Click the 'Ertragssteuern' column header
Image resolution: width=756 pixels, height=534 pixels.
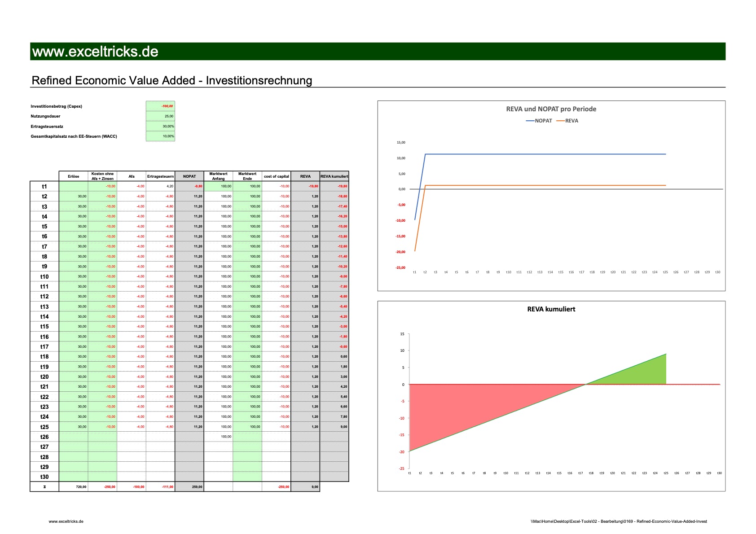click(x=160, y=176)
